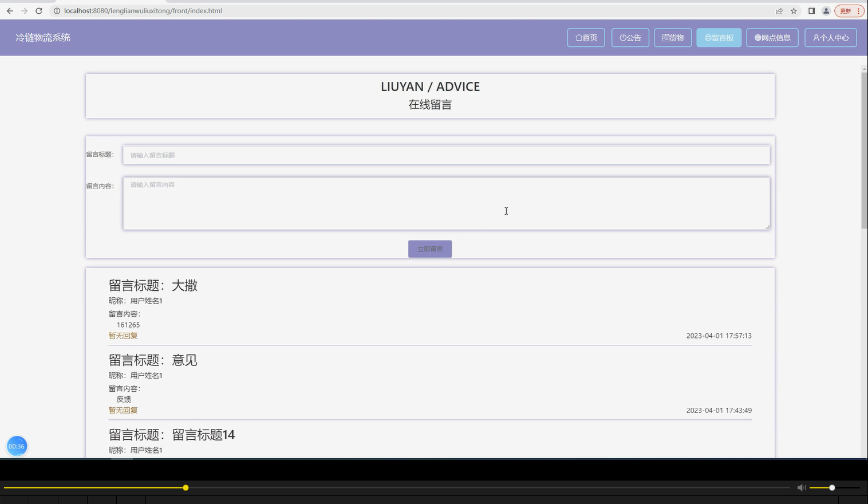Click the volume slider handle
The image size is (868, 504).
832,488
